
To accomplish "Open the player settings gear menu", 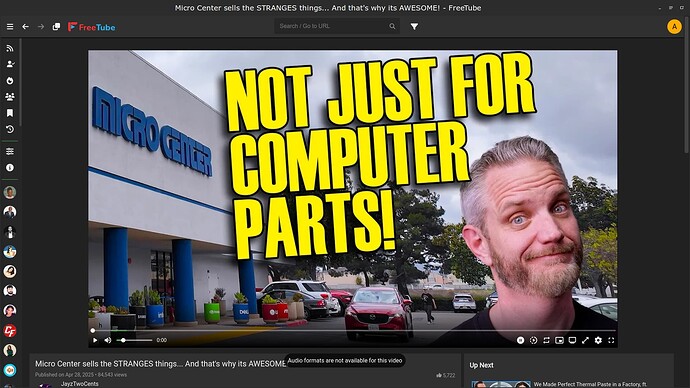I will click(x=598, y=340).
